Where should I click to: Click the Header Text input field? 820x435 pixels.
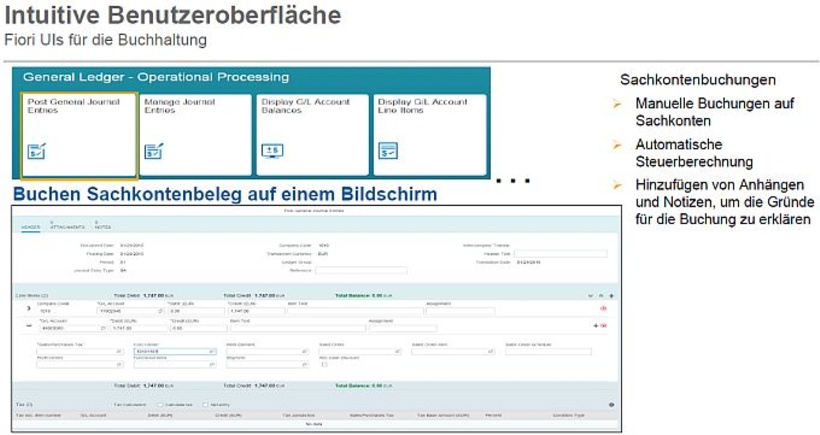560,254
